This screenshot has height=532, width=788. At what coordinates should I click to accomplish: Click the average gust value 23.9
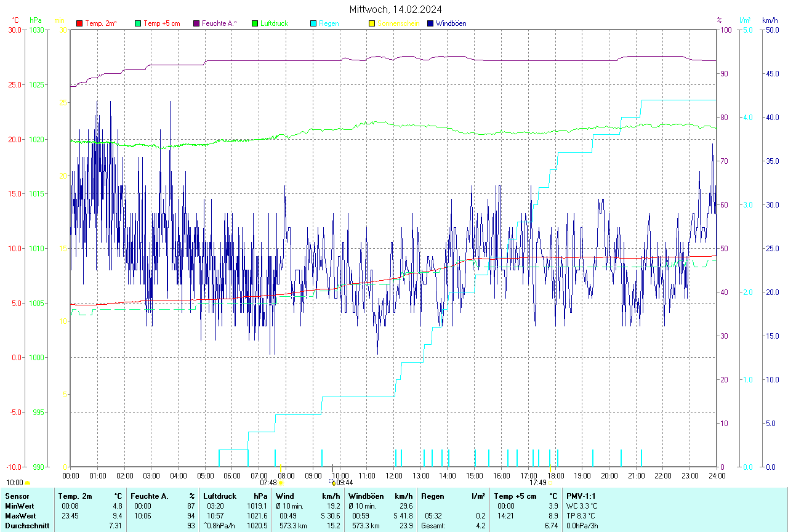406,526
